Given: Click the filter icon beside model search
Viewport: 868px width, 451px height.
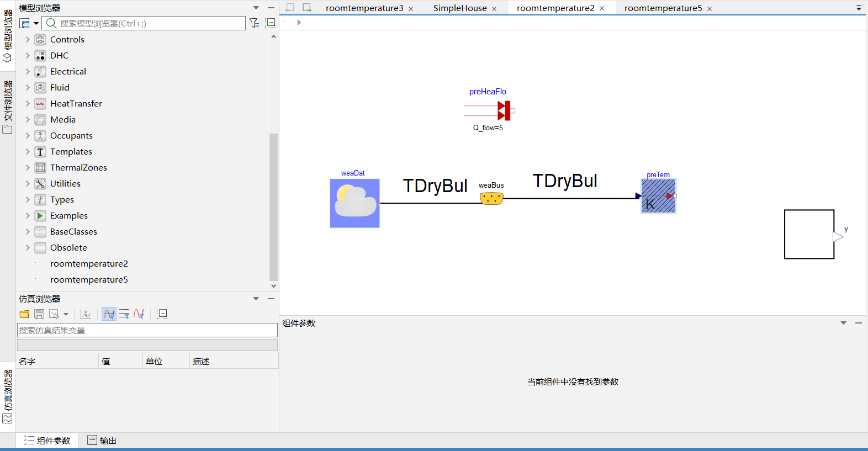Looking at the screenshot, I should click(x=254, y=23).
